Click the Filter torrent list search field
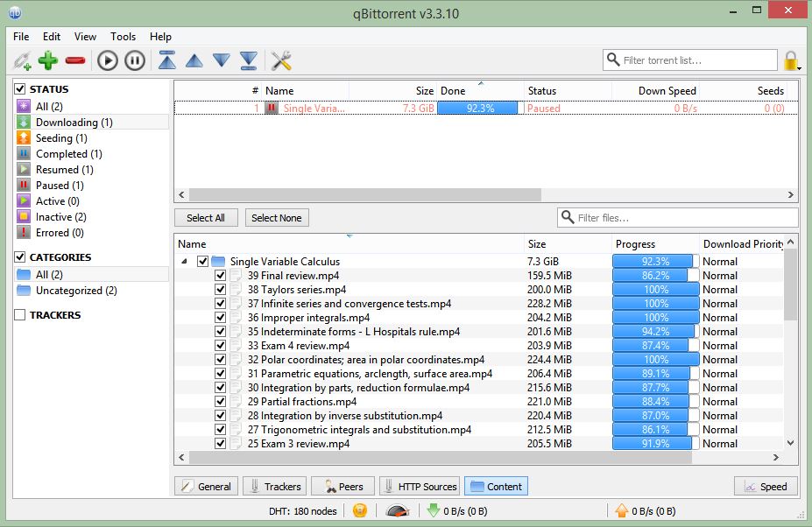 (x=690, y=60)
